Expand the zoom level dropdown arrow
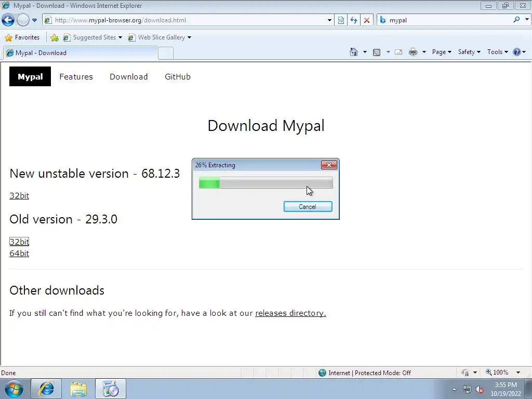 tap(518, 373)
